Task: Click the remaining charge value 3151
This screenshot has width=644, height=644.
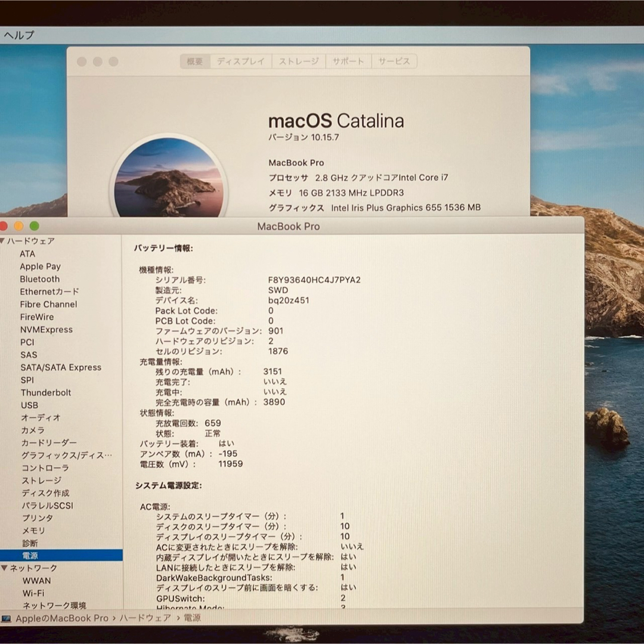Action: 273,371
